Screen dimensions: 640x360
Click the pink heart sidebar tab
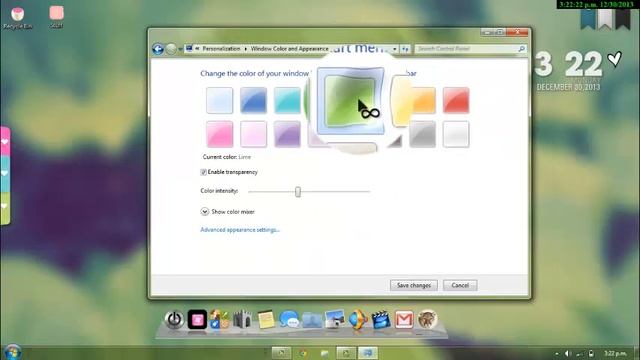coord(5,141)
